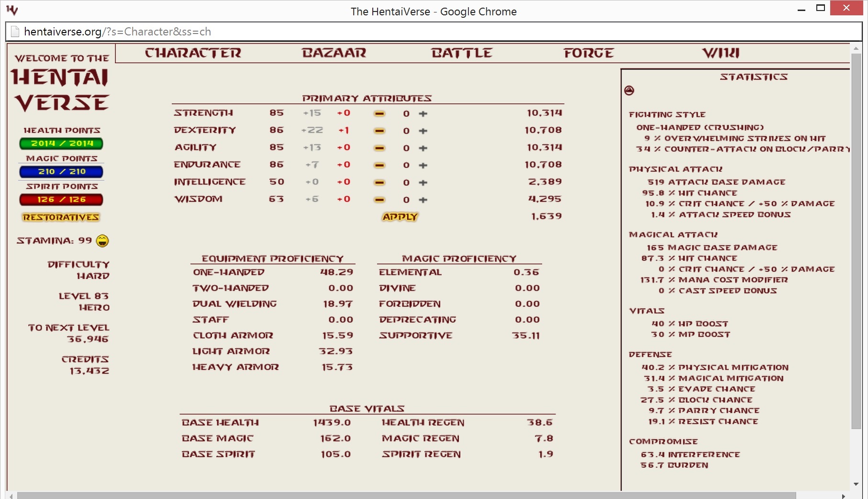Click the 40.2 % Physical Mitigation line

click(715, 368)
